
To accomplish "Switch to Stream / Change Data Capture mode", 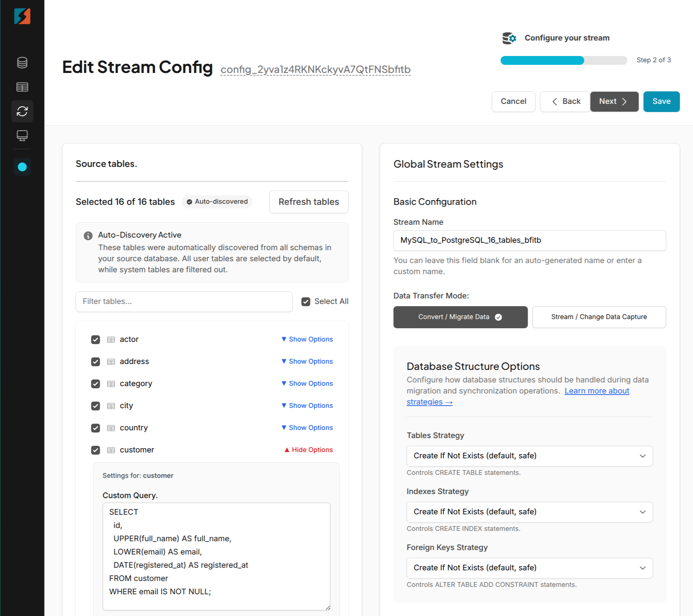I will (599, 317).
